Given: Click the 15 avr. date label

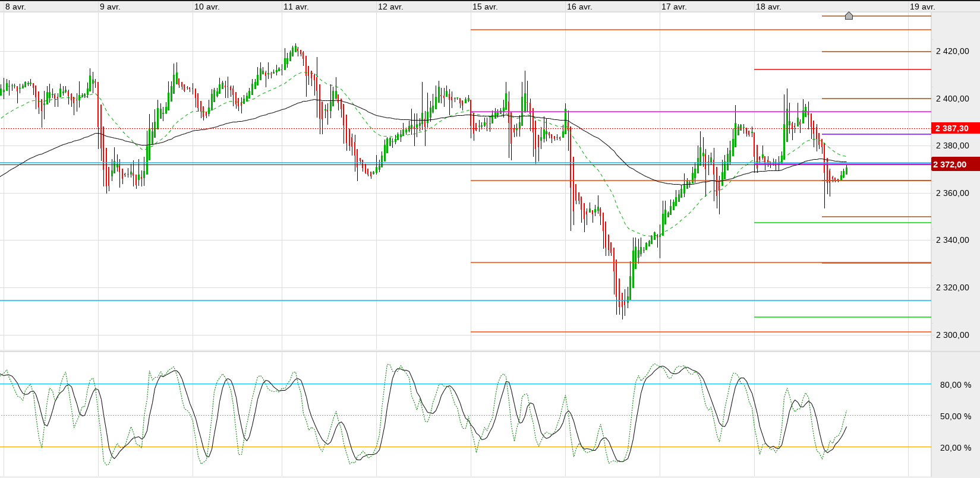Looking at the screenshot, I should 485,7.
